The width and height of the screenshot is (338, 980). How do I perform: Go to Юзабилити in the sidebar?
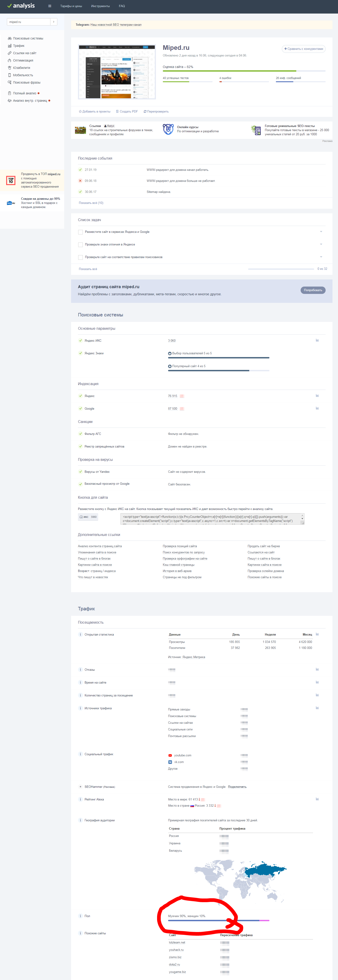[19, 68]
